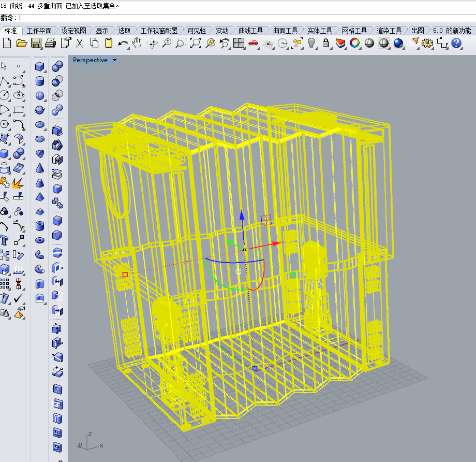Open the lock objects padlock icon

tap(326, 43)
